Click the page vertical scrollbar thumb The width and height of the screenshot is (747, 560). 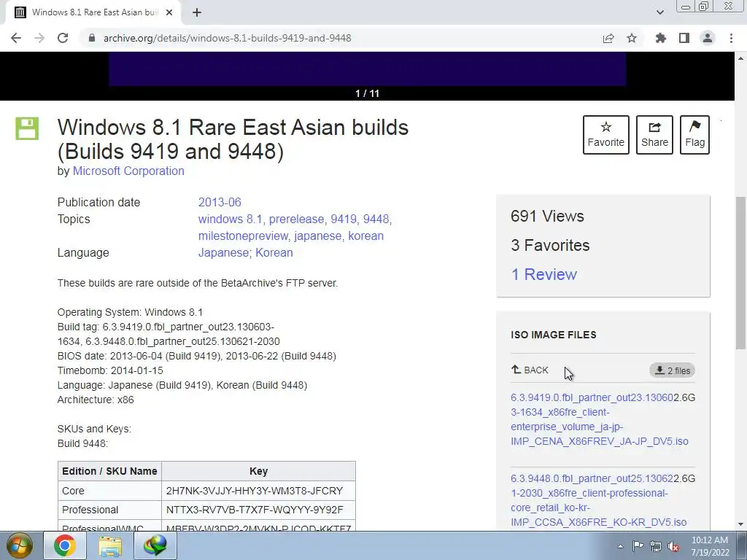741,273
